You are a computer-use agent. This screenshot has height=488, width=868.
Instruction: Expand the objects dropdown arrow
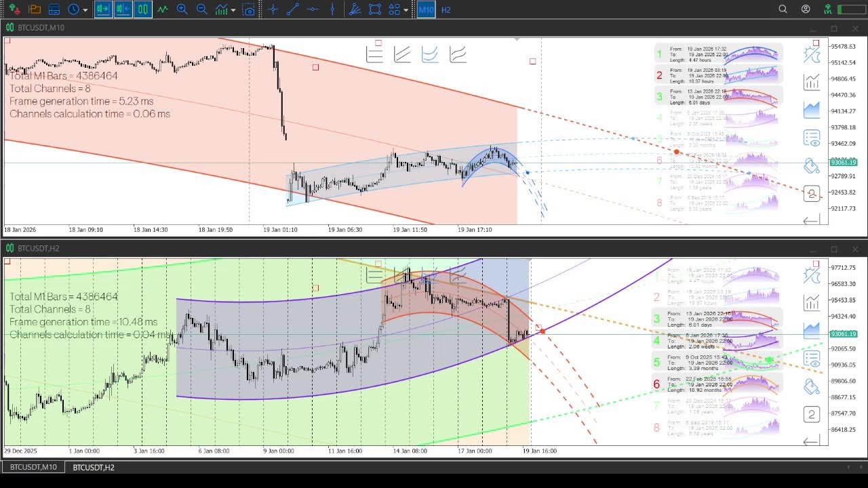click(x=406, y=10)
